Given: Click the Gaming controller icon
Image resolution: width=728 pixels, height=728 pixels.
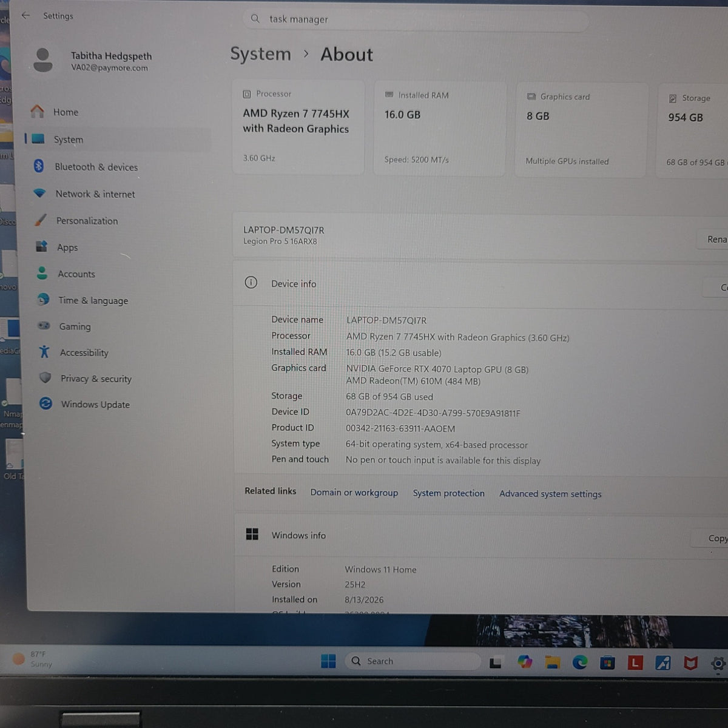Looking at the screenshot, I should click(44, 326).
